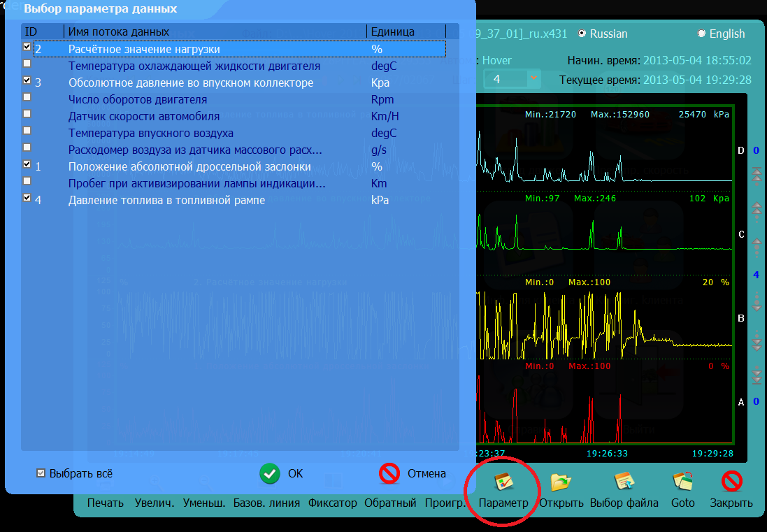Click Увелич. to zoom in
The image size is (767, 532).
tap(155, 503)
